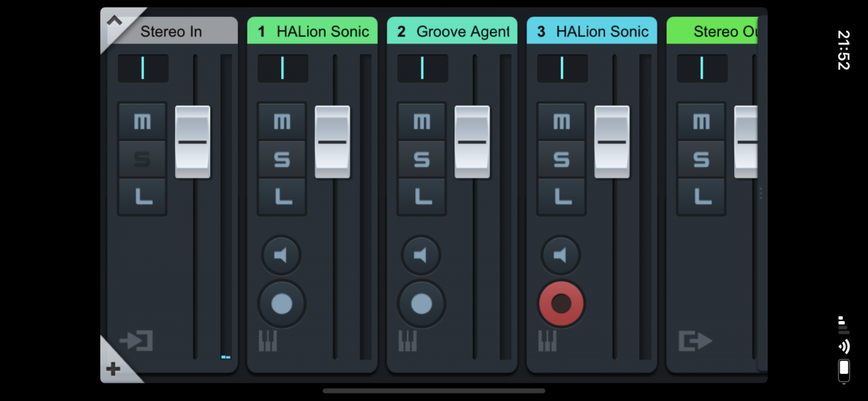This screenshot has width=868, height=401.
Task: Solo track 1 HALion Sonic
Action: pyautogui.click(x=282, y=159)
